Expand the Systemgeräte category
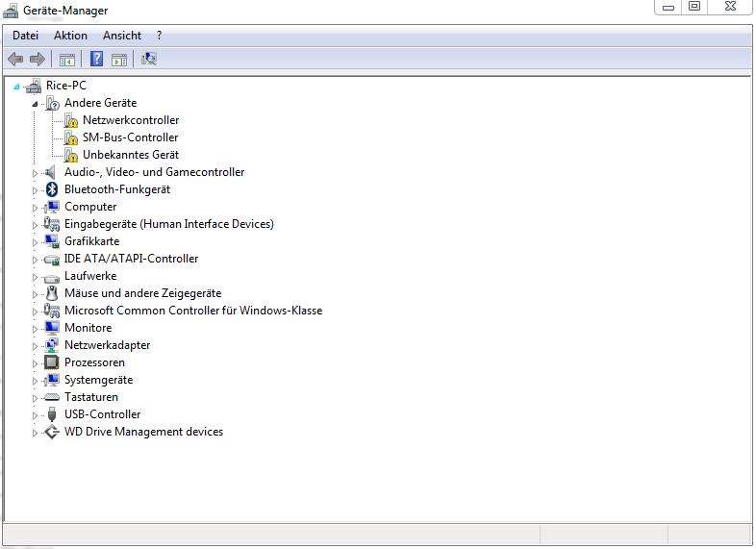Image resolution: width=756 pixels, height=549 pixels. pos(35,381)
